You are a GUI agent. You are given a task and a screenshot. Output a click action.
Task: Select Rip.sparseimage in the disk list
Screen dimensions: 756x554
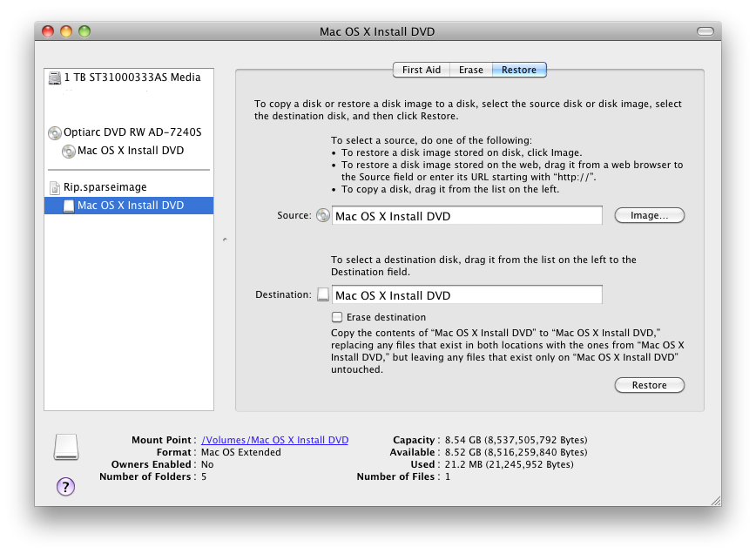(105, 187)
